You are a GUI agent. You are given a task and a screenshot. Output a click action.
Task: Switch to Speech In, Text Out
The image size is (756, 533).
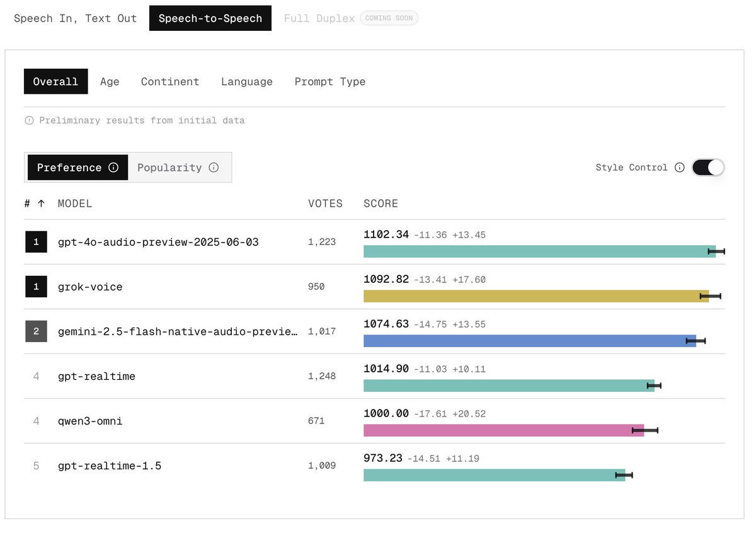pos(75,18)
